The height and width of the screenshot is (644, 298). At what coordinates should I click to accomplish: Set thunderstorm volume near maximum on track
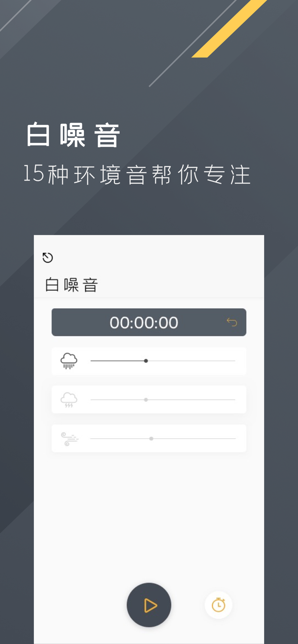click(x=229, y=400)
